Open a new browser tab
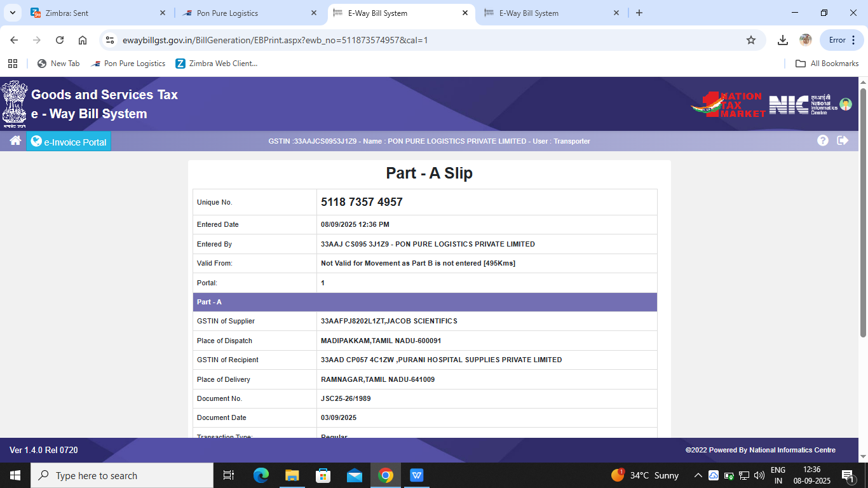The image size is (868, 488). (639, 13)
